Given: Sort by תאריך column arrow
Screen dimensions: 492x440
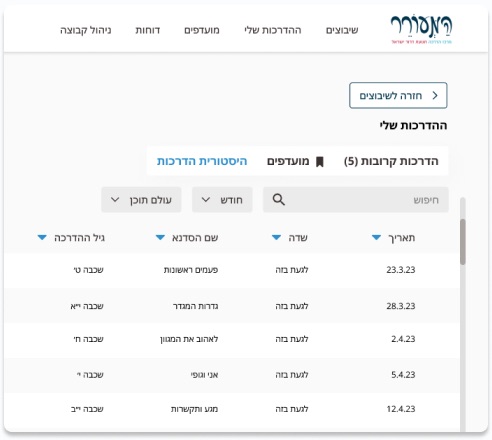Looking at the screenshot, I should tap(376, 238).
